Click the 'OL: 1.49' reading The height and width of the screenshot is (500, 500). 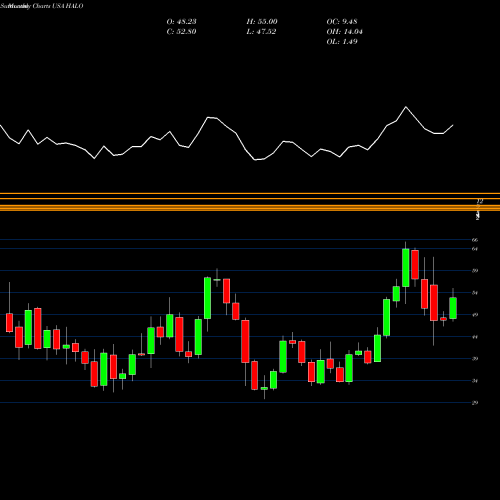point(342,42)
